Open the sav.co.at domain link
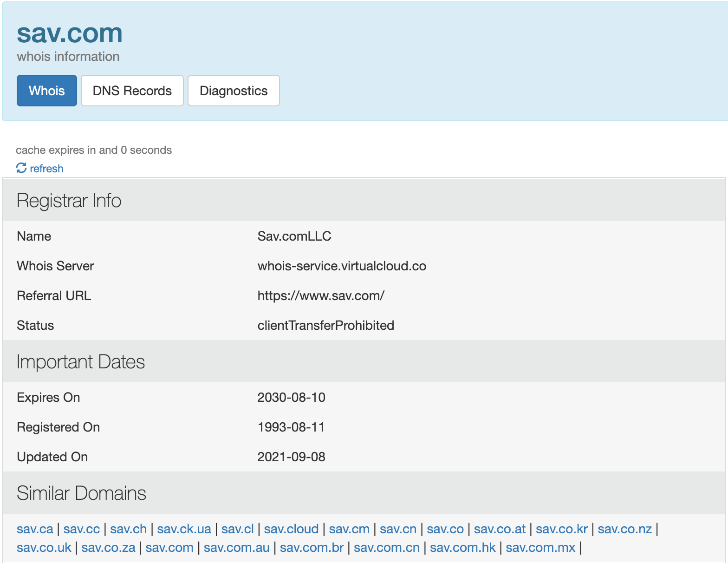Screen dimensions: 728x563 500,529
